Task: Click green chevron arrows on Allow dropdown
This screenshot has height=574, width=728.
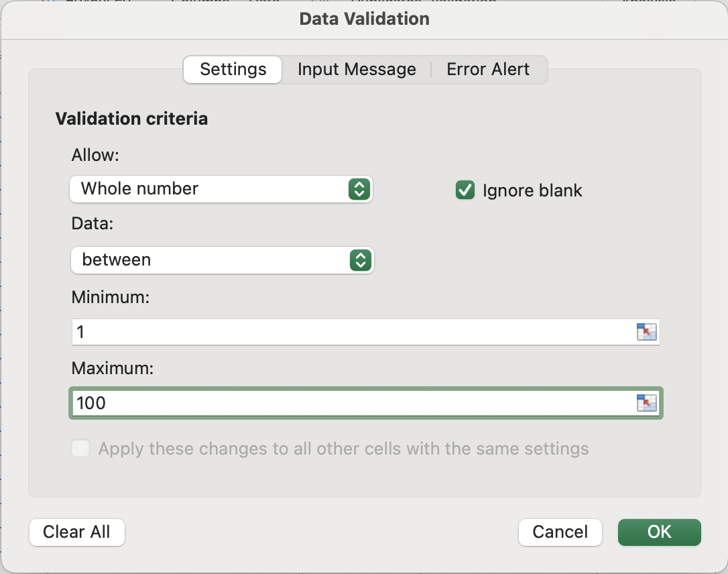Action: click(359, 189)
